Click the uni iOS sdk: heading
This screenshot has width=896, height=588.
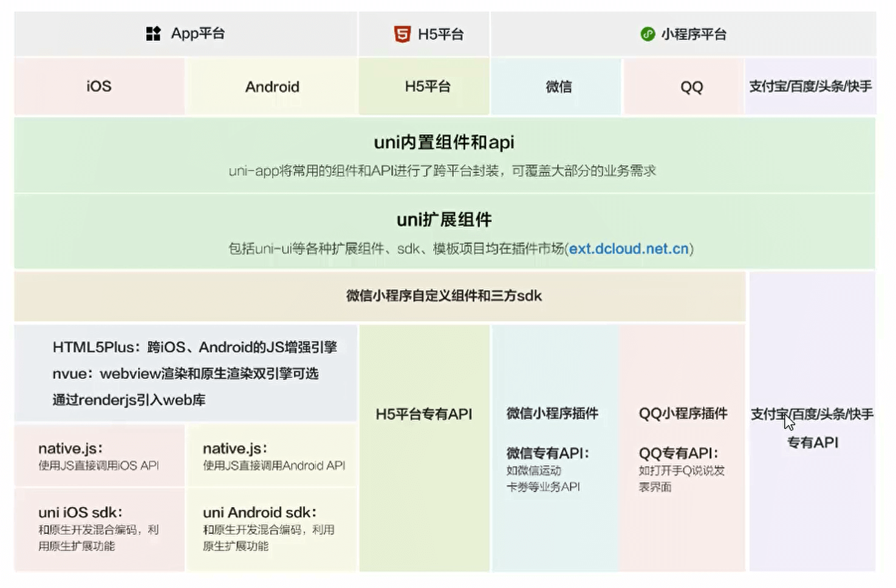(x=80, y=512)
